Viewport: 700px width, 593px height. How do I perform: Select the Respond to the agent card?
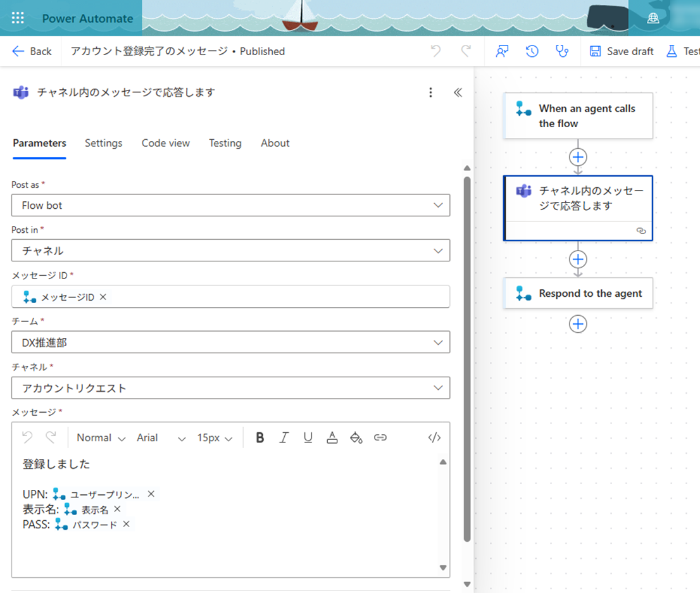578,294
